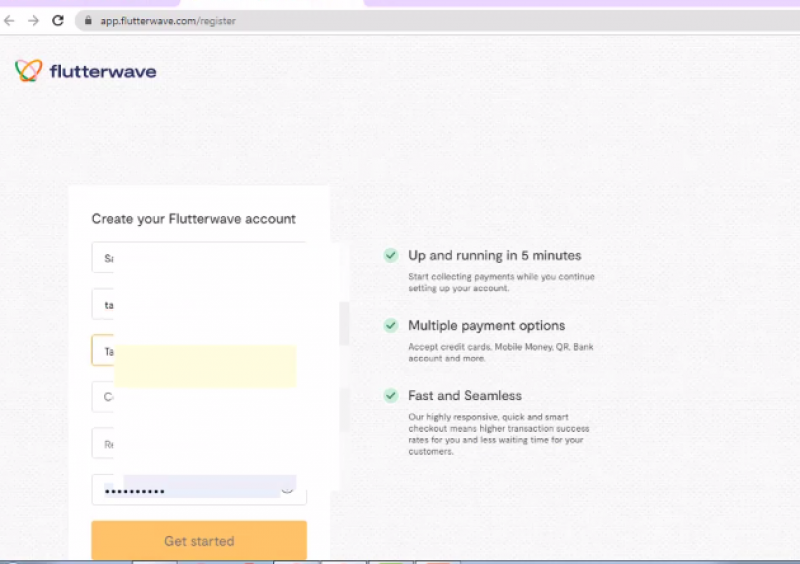Viewport: 800px width, 564px height.
Task: Click the browser forward arrow
Action: [34, 20]
